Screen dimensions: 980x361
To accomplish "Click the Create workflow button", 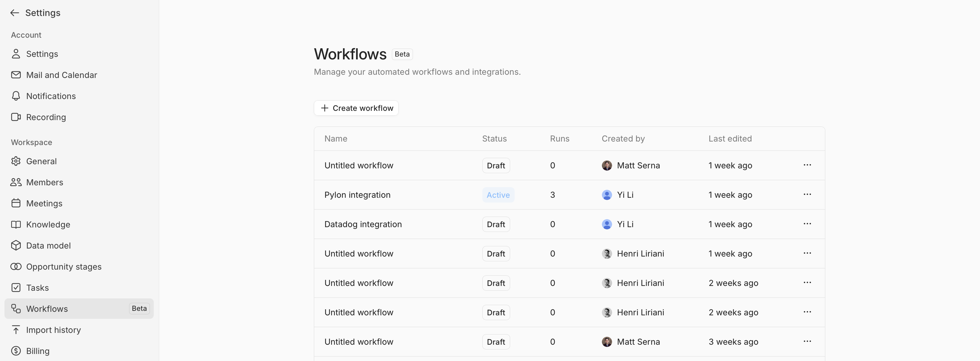I will point(356,108).
